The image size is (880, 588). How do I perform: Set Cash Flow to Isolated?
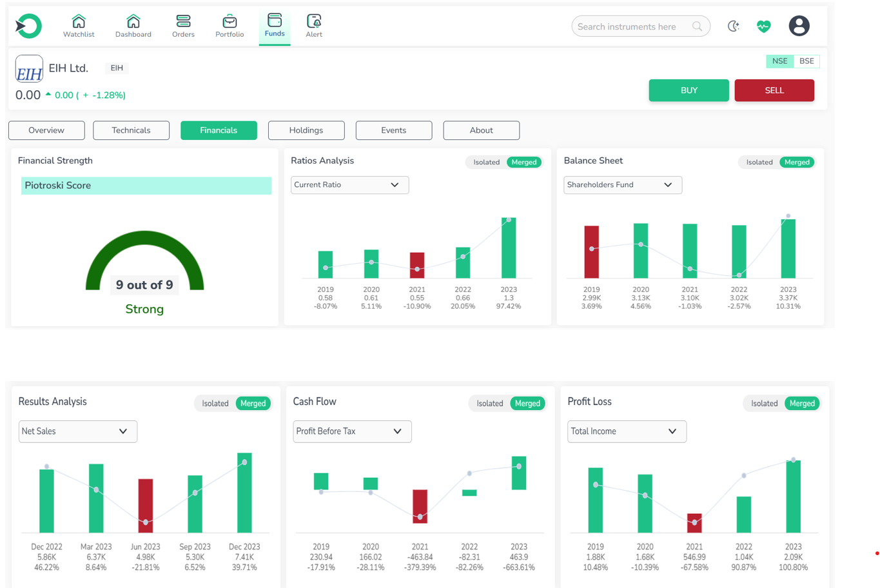tap(490, 404)
